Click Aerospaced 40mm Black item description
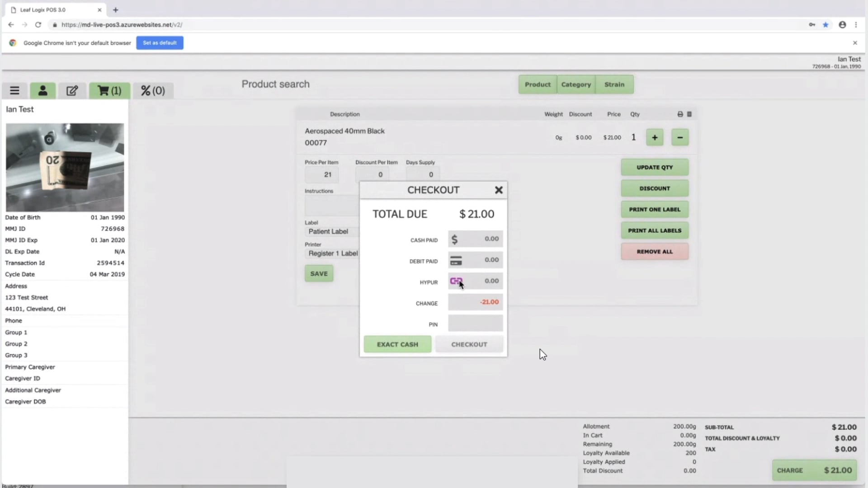This screenshot has height=488, width=868. pyautogui.click(x=344, y=131)
